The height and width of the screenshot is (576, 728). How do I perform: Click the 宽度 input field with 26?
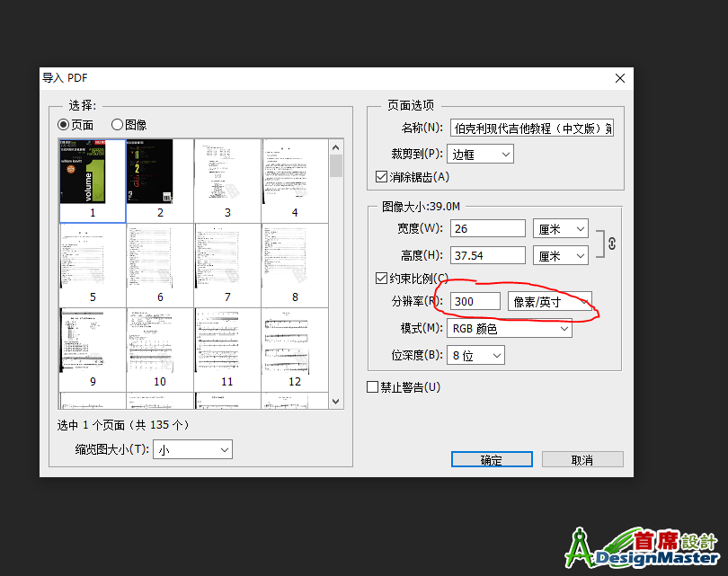click(487, 229)
